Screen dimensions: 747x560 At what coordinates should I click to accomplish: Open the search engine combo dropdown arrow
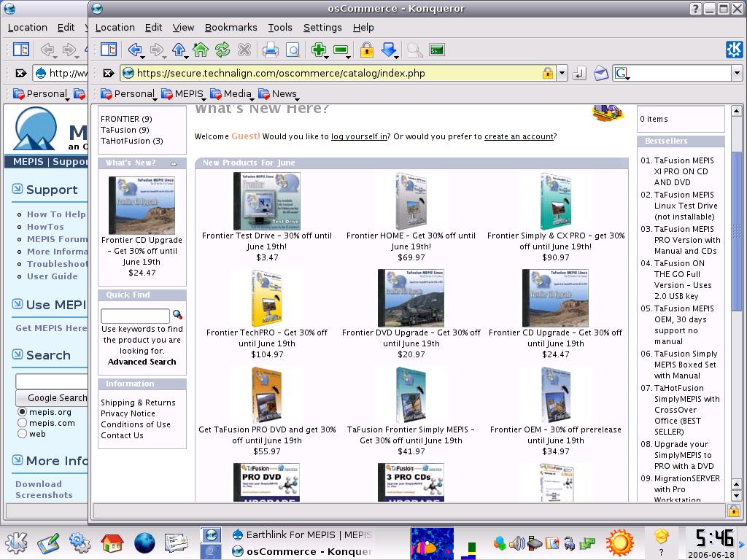click(x=737, y=73)
